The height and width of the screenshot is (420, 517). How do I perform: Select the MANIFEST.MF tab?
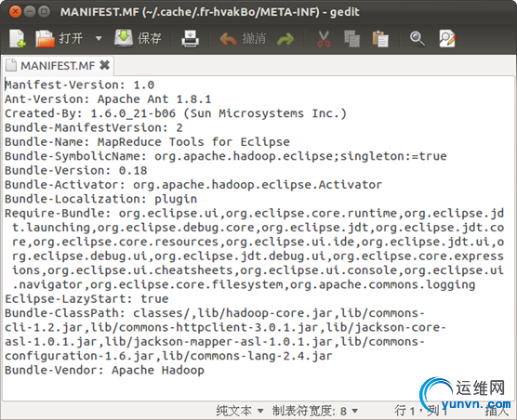tap(58, 66)
